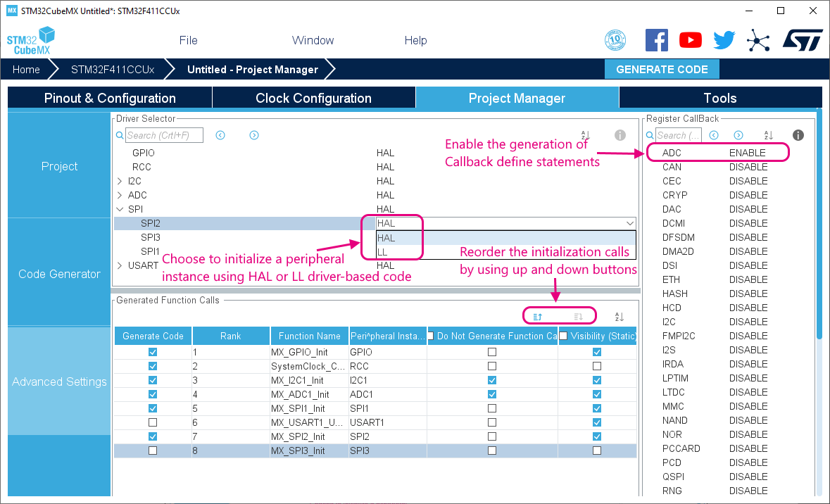830x504 pixels.
Task: Toggle Do Not Generate Function Call header checkbox
Action: [x=431, y=336]
